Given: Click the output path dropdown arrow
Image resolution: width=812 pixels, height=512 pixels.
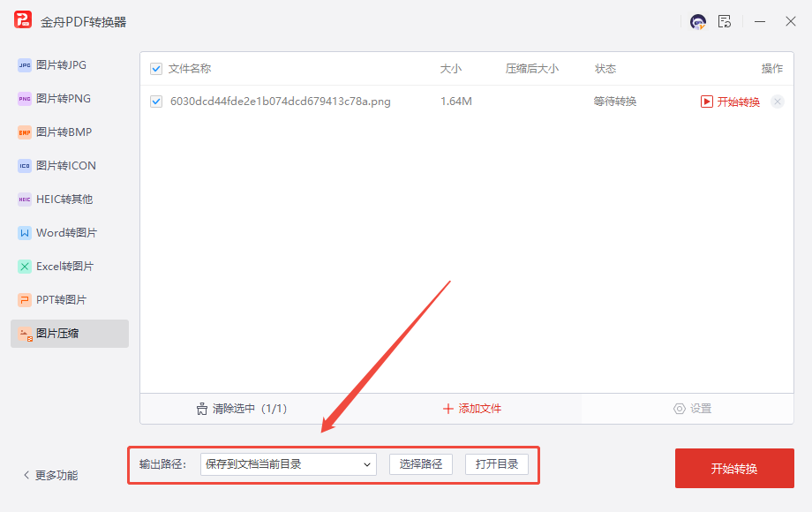Looking at the screenshot, I should point(366,464).
